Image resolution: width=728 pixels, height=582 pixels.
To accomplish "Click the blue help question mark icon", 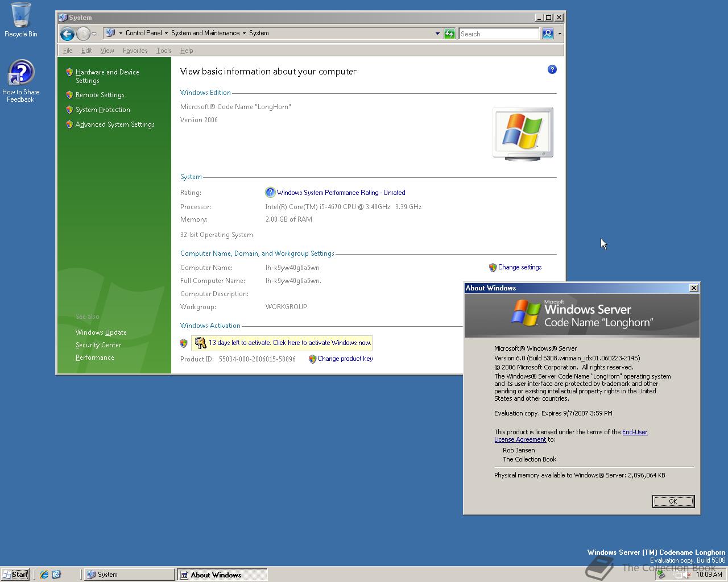I will click(x=552, y=69).
